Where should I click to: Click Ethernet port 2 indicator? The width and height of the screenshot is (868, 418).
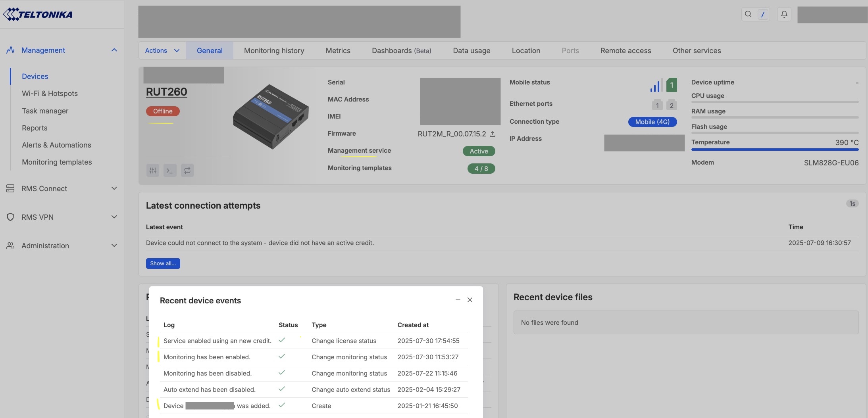672,105
